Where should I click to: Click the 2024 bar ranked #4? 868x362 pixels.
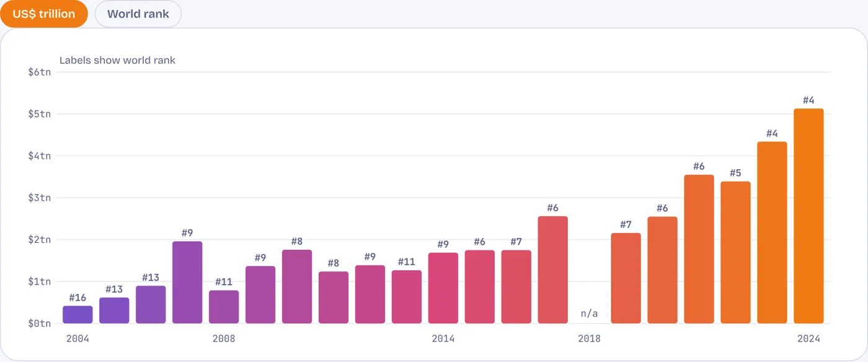click(808, 216)
